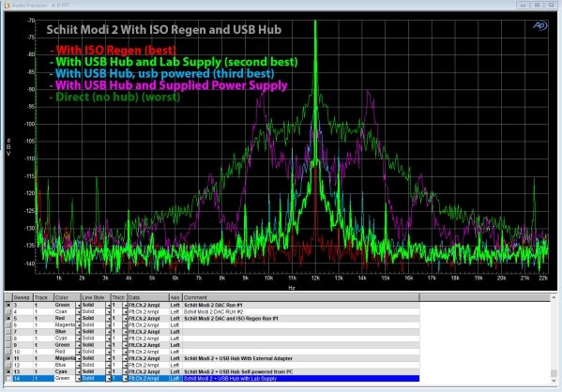This screenshot has width=562, height=392.
Task: Click the Color column header
Action: 67,297
